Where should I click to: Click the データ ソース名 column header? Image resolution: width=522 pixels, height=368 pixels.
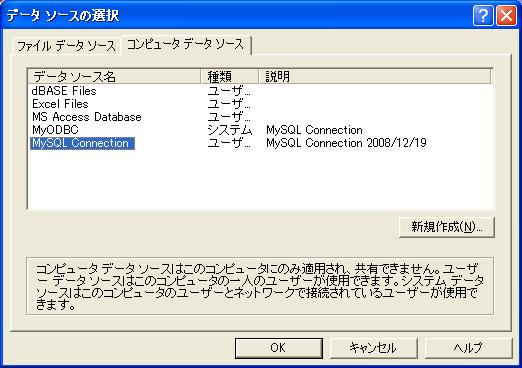point(114,77)
